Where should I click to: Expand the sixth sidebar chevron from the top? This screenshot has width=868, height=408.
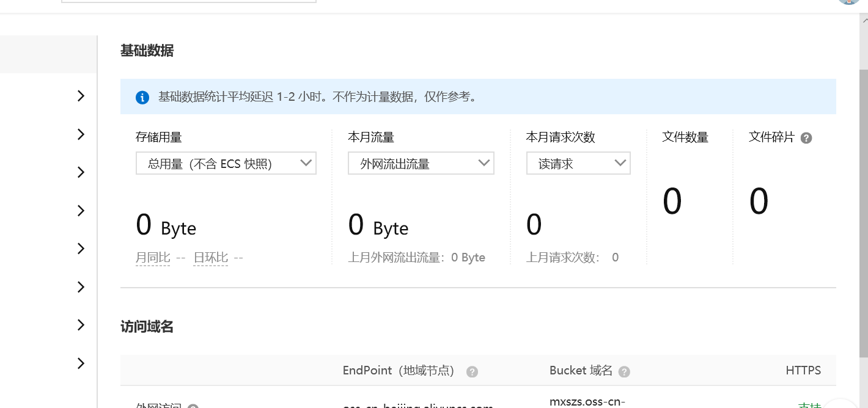[81, 287]
